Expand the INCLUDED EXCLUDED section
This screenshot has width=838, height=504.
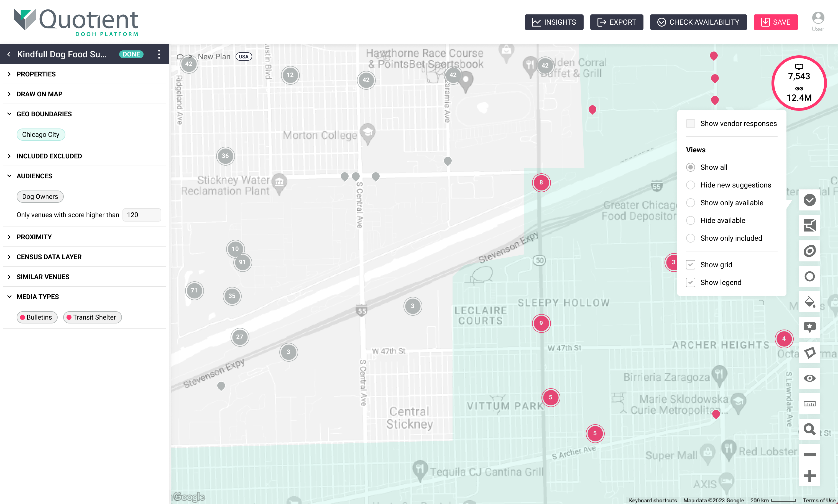pos(84,156)
